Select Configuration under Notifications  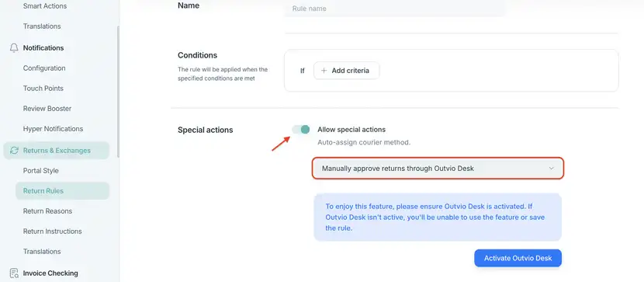44,68
